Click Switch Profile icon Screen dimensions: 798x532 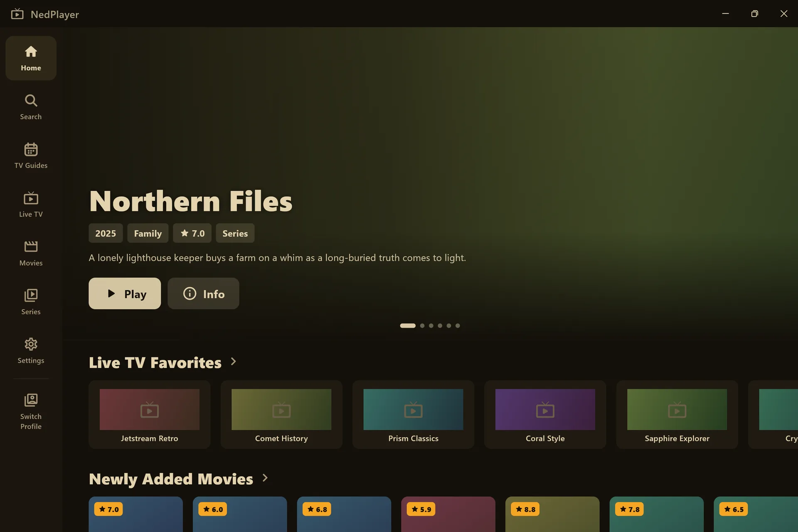coord(31,400)
